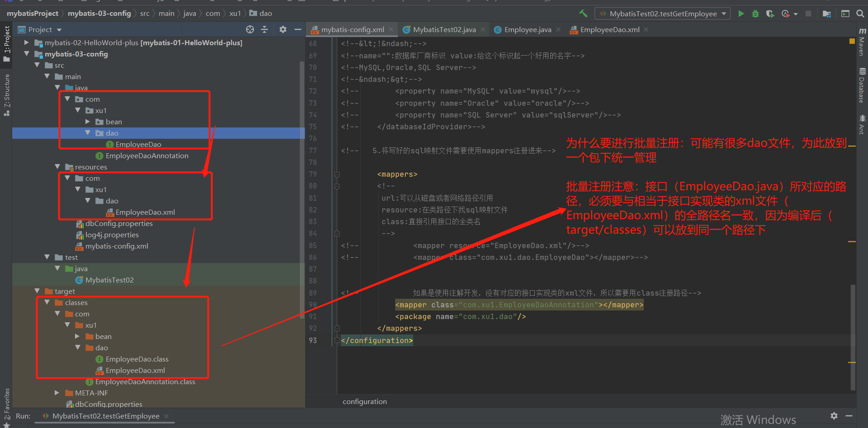
Task: Open the Favorites tool window
Action: point(6,407)
